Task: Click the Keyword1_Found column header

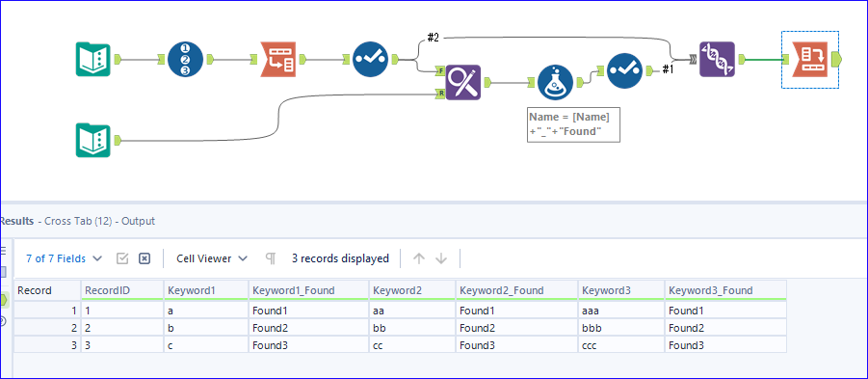Action: click(309, 290)
